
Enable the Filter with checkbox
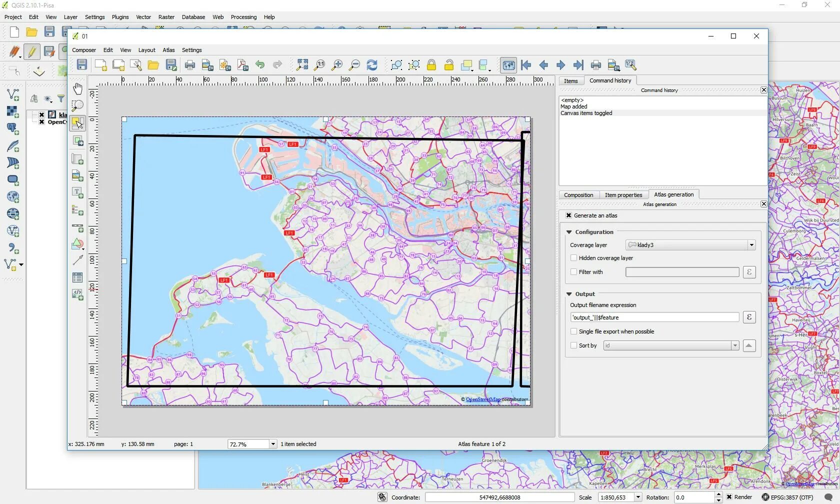coord(573,272)
